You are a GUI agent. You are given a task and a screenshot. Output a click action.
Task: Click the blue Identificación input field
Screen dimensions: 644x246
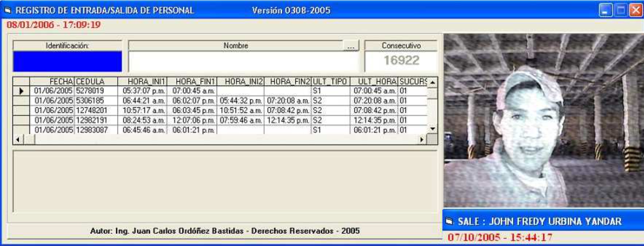[x=67, y=62]
